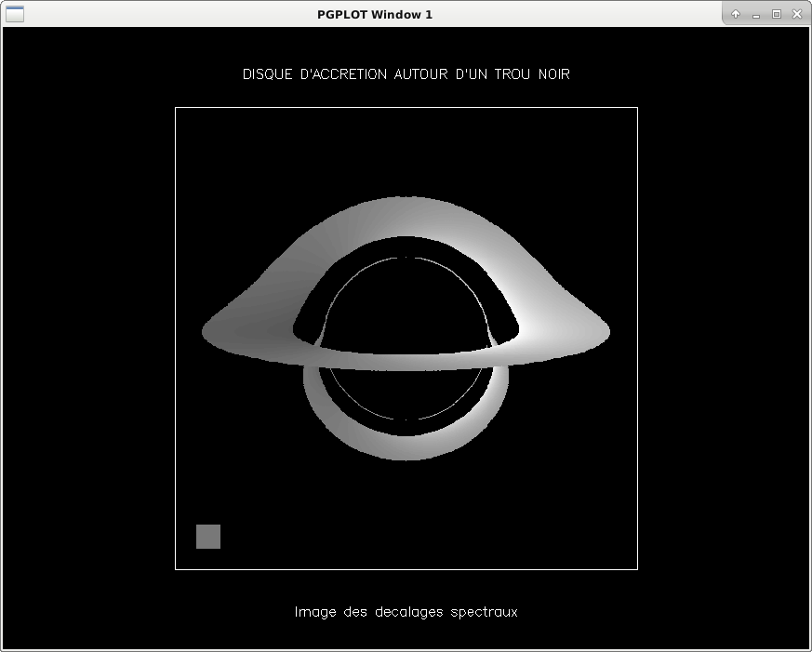The width and height of the screenshot is (812, 652).
Task: Click the "PGPLOT Window 1" title bar text
Action: click(375, 15)
